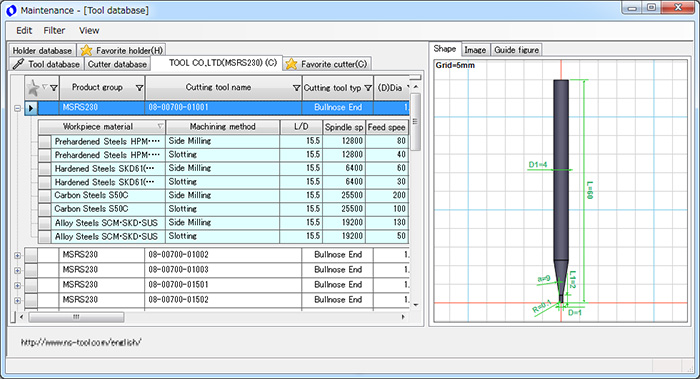Expand the 08-00700-01502 row

[x=17, y=300]
